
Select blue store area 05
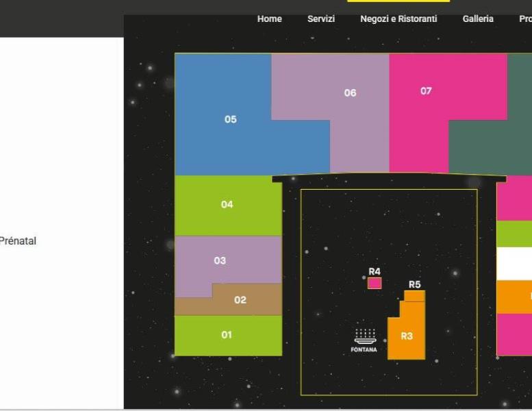(x=230, y=119)
